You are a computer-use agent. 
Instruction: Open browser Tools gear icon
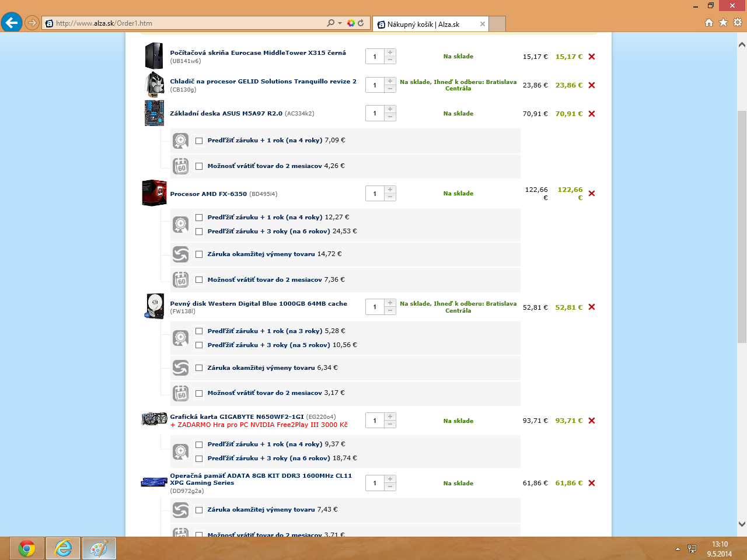[x=738, y=23]
